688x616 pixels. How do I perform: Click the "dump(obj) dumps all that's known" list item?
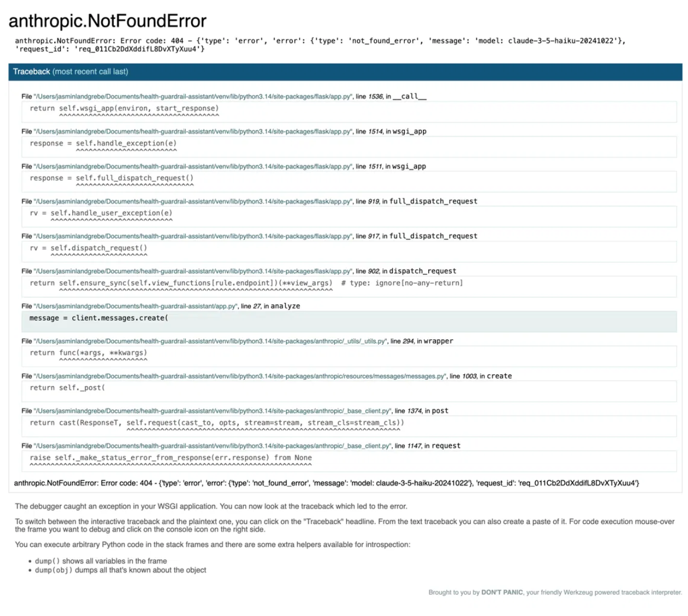coord(121,571)
